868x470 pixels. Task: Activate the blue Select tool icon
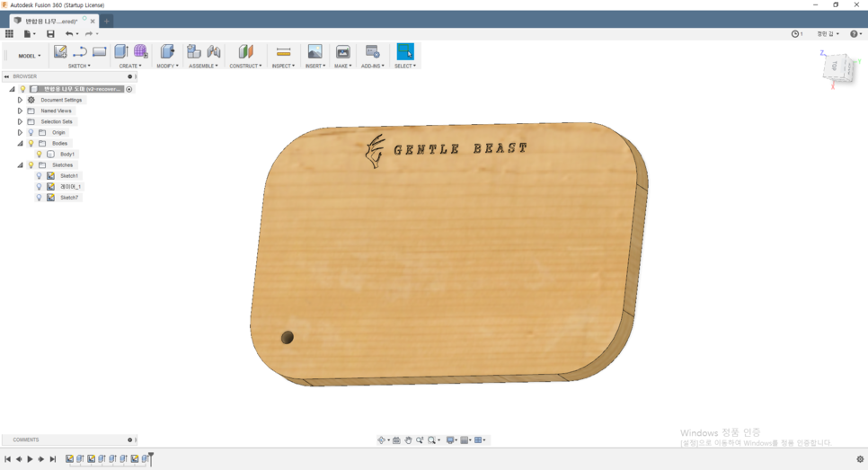pyautogui.click(x=405, y=52)
